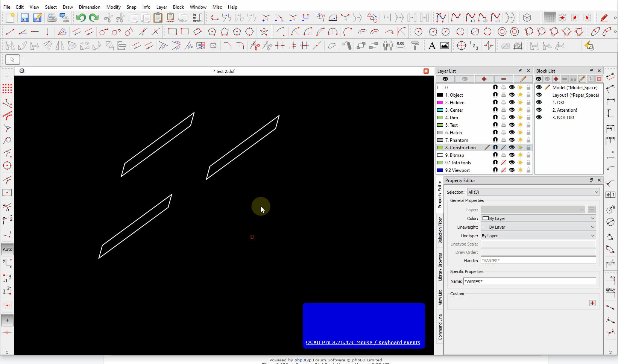Remove layer with the minus icon
Screen dimensions: 618x364
(503, 79)
